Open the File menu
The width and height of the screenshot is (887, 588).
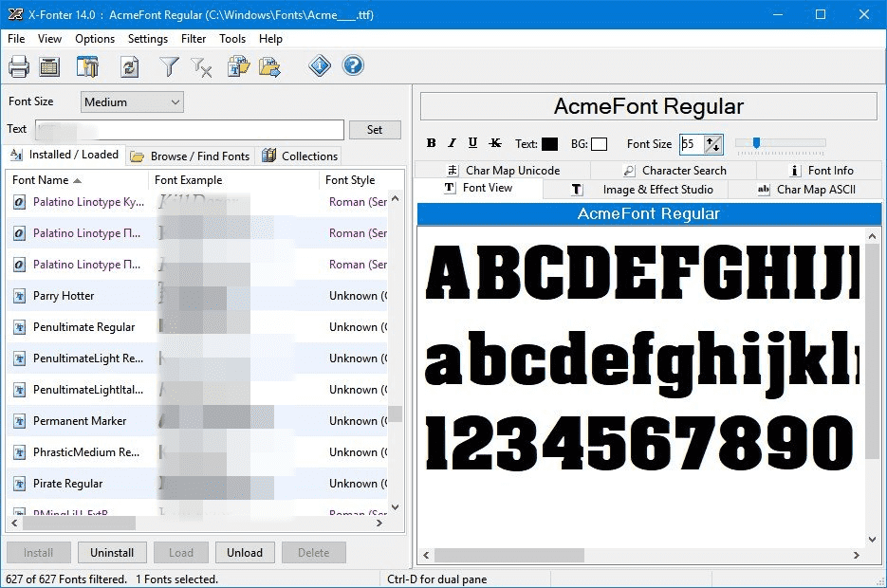pos(16,39)
